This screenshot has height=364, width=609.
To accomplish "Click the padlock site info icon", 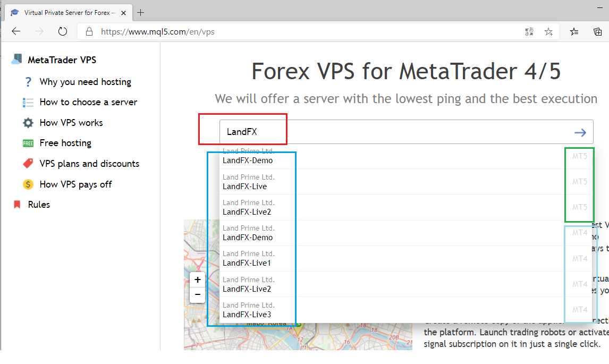I will tap(89, 31).
